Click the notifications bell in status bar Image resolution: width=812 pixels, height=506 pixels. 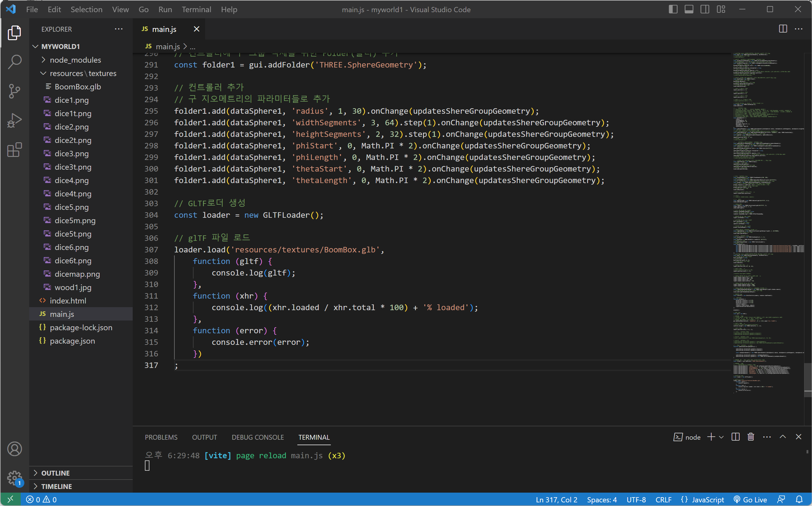point(799,500)
